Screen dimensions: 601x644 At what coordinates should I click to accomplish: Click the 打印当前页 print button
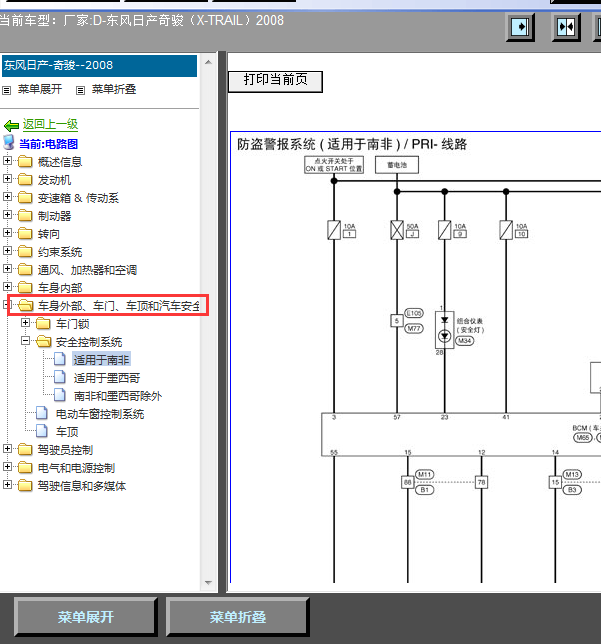pyautogui.click(x=275, y=81)
